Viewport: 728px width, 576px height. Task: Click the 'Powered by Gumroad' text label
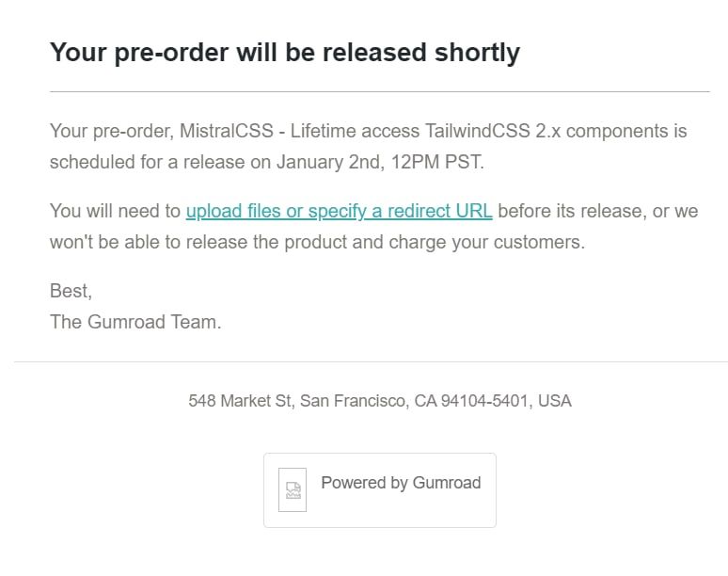pyautogui.click(x=401, y=483)
